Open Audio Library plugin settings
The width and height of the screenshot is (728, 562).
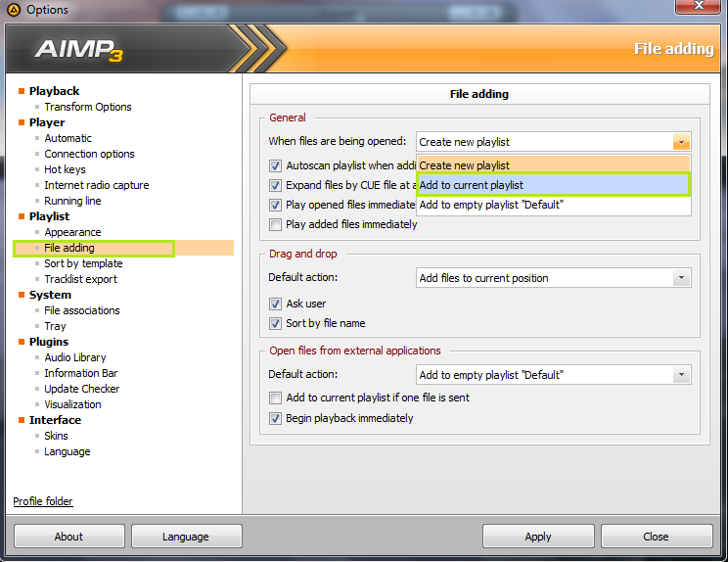point(74,357)
